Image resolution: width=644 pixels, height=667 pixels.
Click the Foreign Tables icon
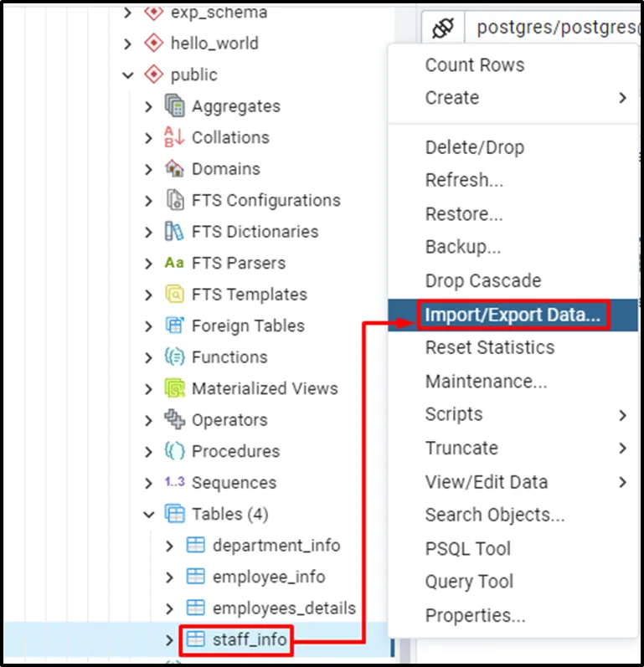point(174,326)
